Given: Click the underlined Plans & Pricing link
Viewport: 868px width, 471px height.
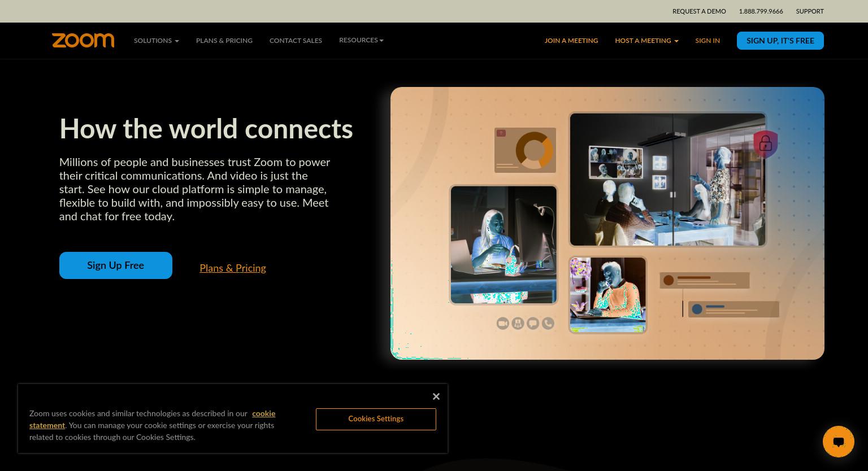Looking at the screenshot, I should click(x=233, y=268).
